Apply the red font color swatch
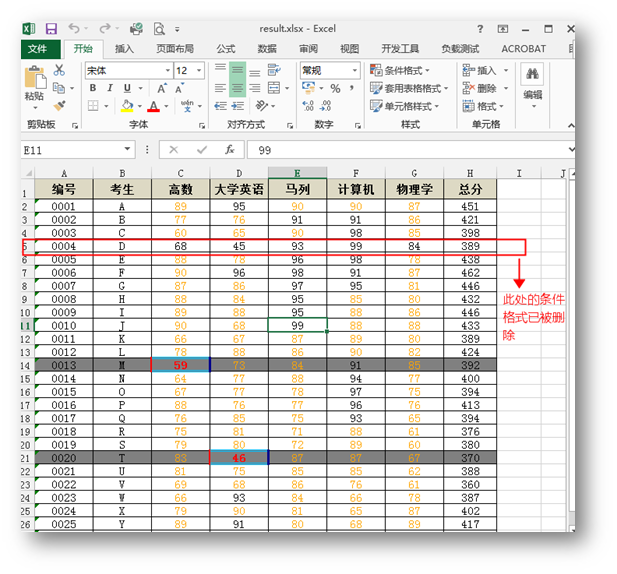Image resolution: width=617 pixels, height=574 pixels. [x=153, y=106]
